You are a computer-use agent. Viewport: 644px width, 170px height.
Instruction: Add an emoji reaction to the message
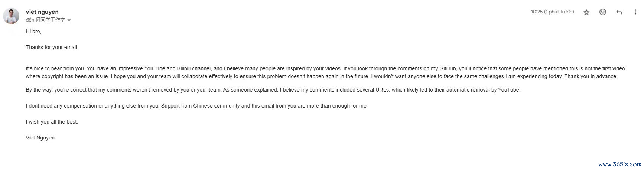tap(603, 12)
